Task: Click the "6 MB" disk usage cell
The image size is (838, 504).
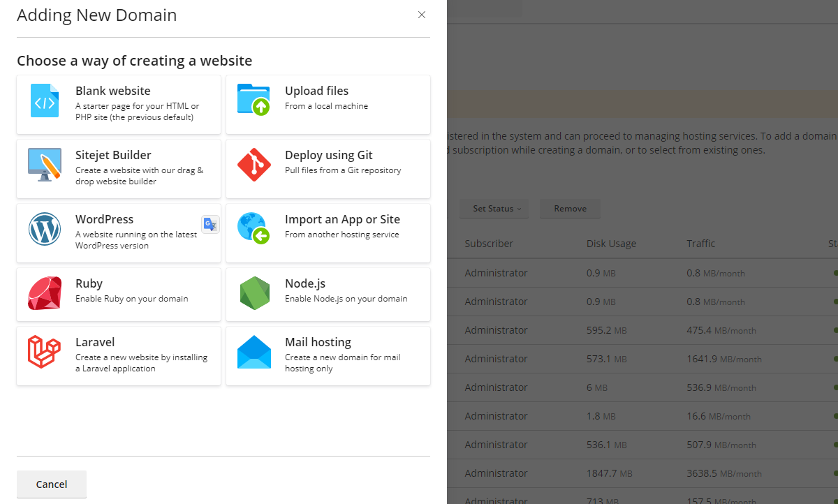Action: click(598, 387)
